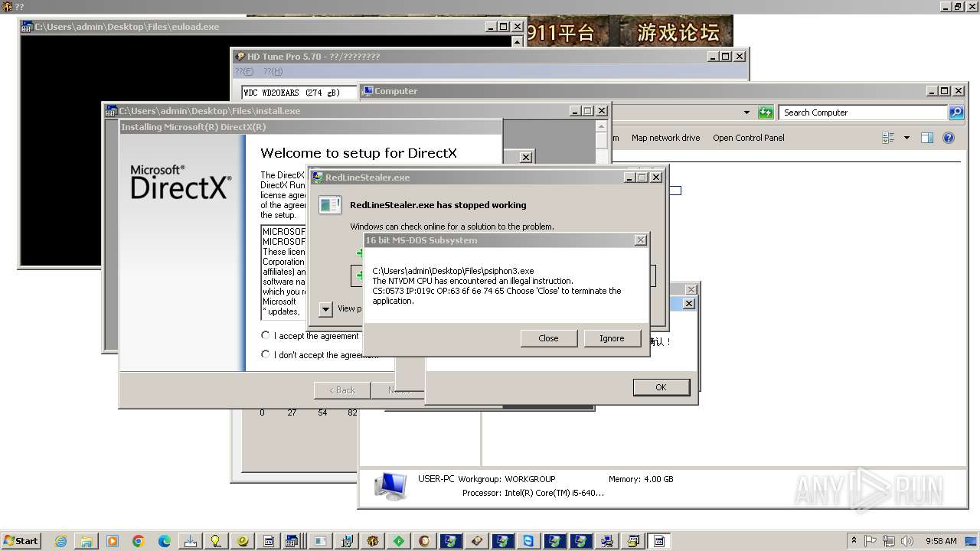The width and height of the screenshot is (980, 551).
Task: Open the HD Tune drive selection dropdown
Action: pos(300,93)
